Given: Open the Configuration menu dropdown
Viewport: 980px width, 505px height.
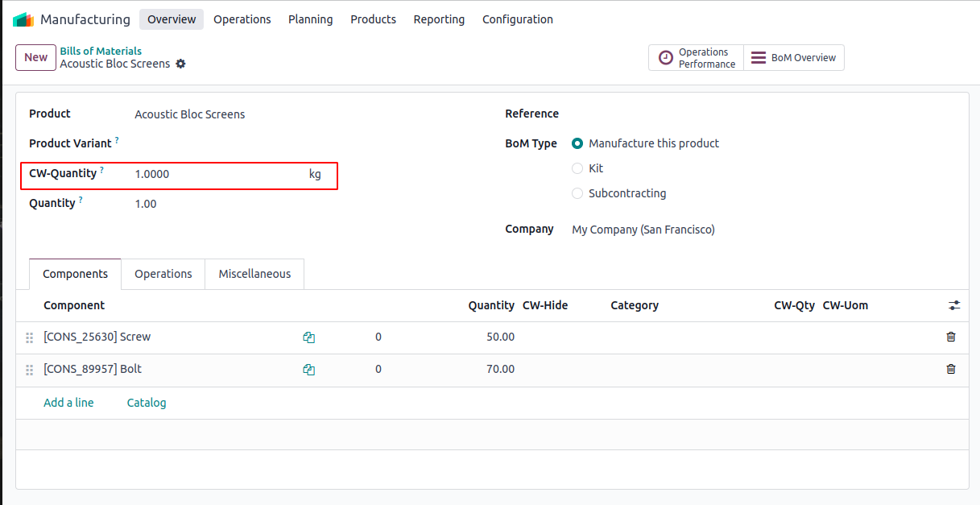Looking at the screenshot, I should coord(517,19).
